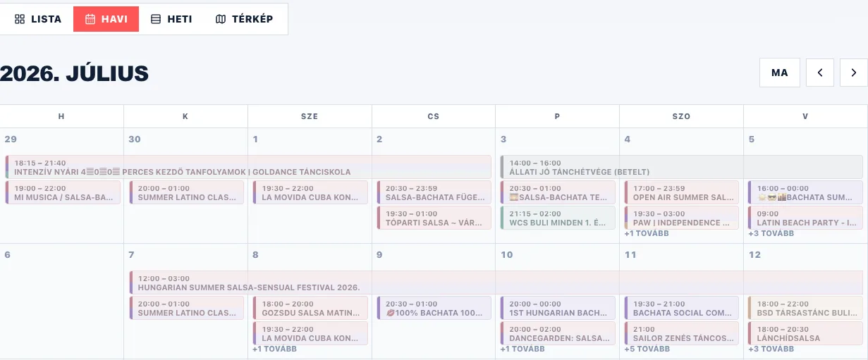Expand +3 TOVÁBB on July 5
The width and height of the screenshot is (868, 360).
click(771, 233)
